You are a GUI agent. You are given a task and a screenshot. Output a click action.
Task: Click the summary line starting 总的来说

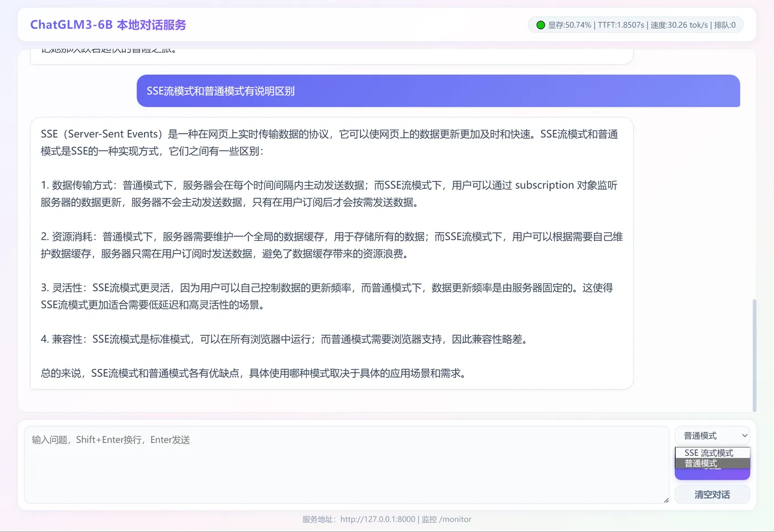point(255,373)
